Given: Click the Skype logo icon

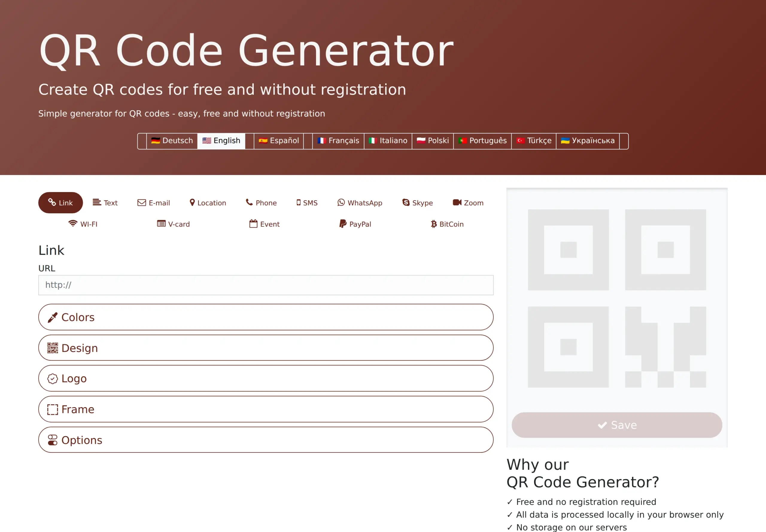Looking at the screenshot, I should coord(406,202).
